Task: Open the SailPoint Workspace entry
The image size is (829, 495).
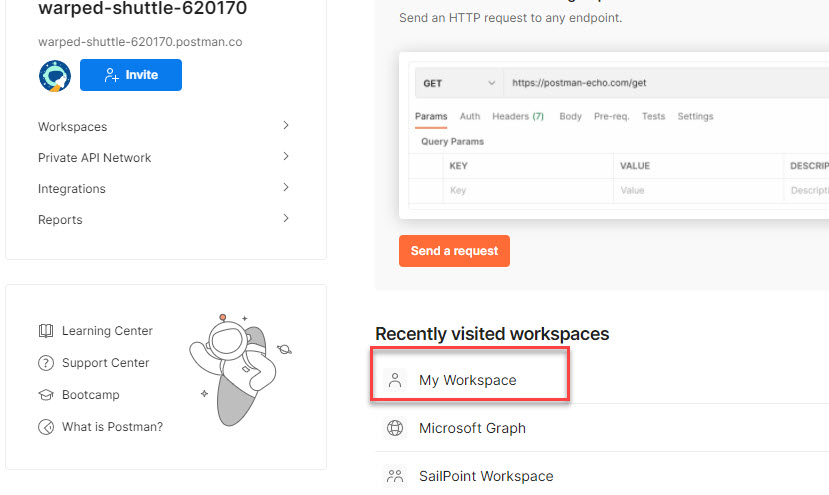Action: click(x=486, y=476)
